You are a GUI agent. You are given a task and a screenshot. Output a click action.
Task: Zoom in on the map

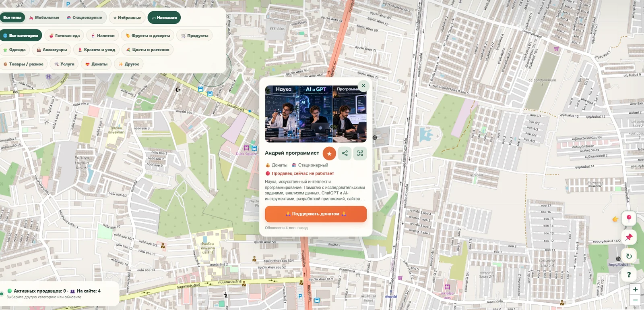(635, 289)
